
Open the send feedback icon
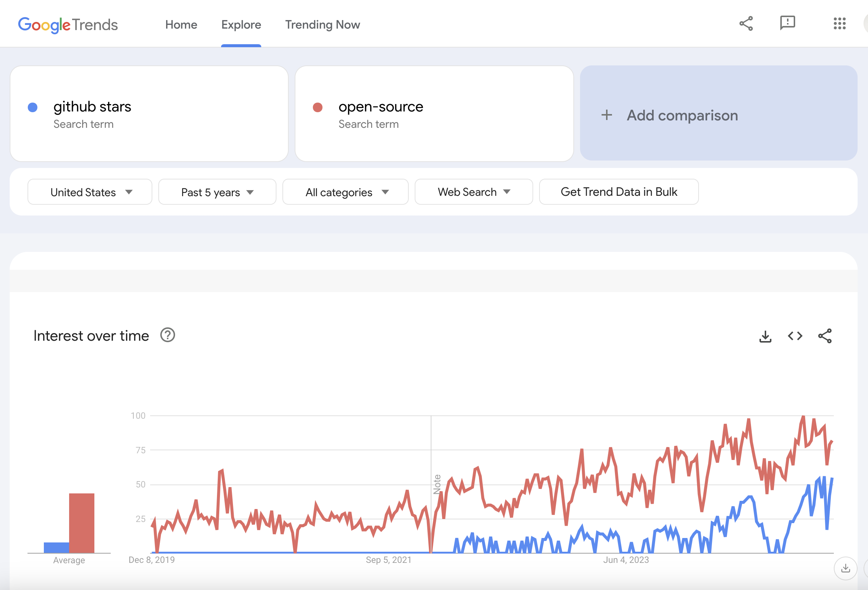(x=787, y=23)
